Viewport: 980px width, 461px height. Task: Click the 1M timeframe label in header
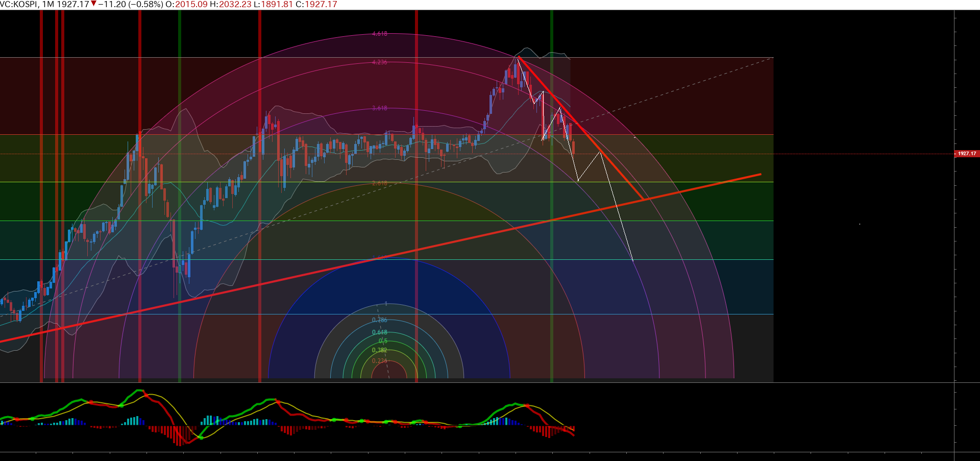coord(48,4)
